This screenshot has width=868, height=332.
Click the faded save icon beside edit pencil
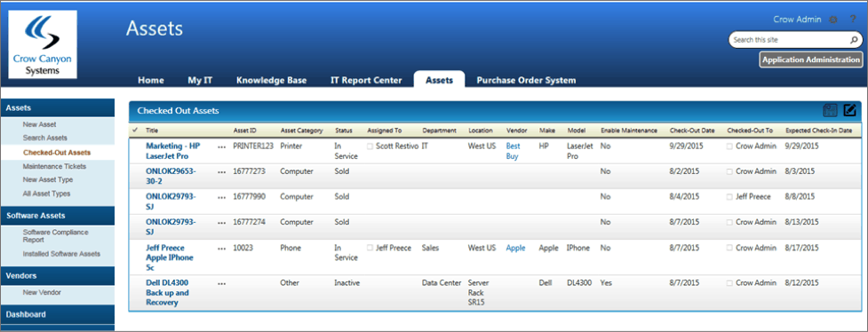tap(830, 111)
